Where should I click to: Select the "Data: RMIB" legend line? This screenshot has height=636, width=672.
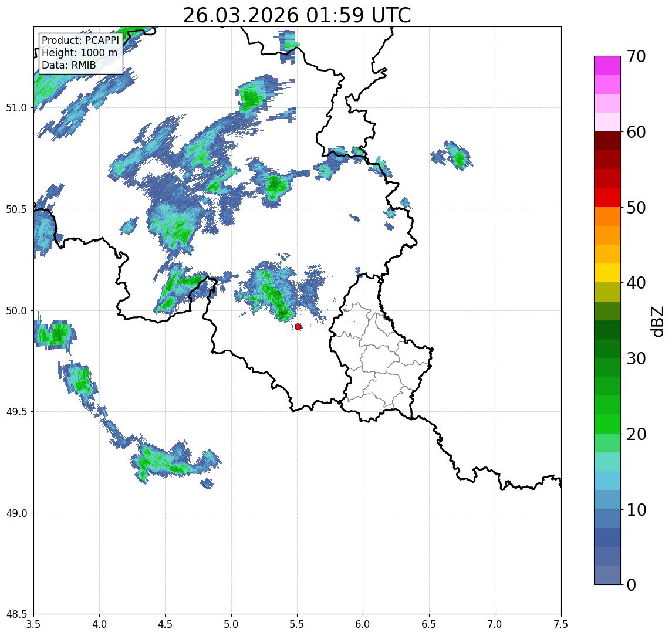click(x=69, y=65)
